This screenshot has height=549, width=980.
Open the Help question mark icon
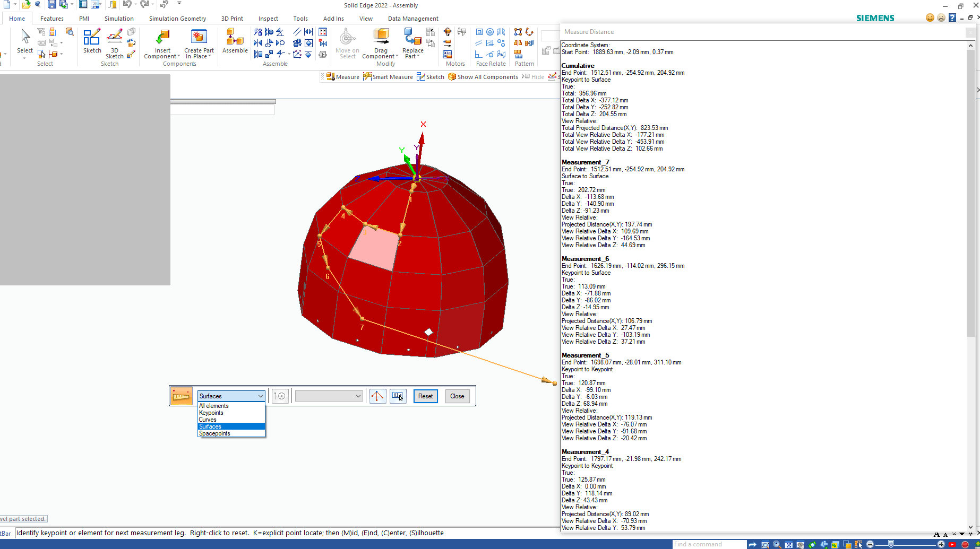click(952, 18)
